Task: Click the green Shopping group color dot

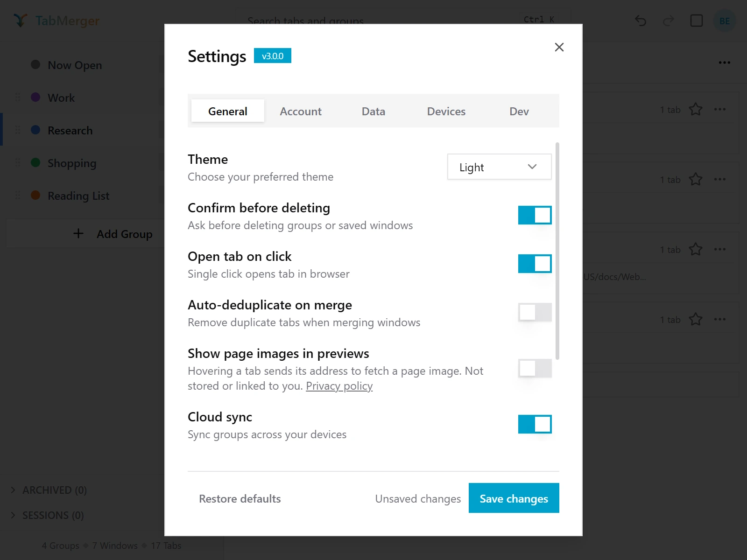Action: coord(35,162)
